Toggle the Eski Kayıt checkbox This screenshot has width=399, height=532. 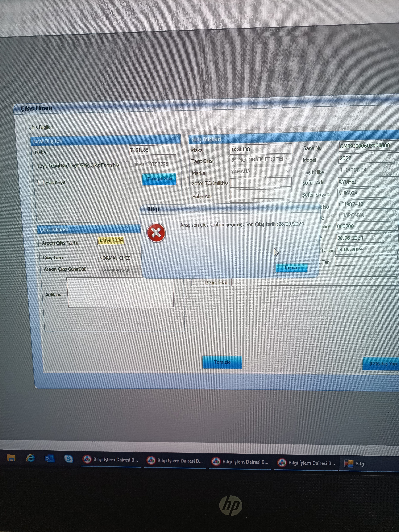[40, 183]
